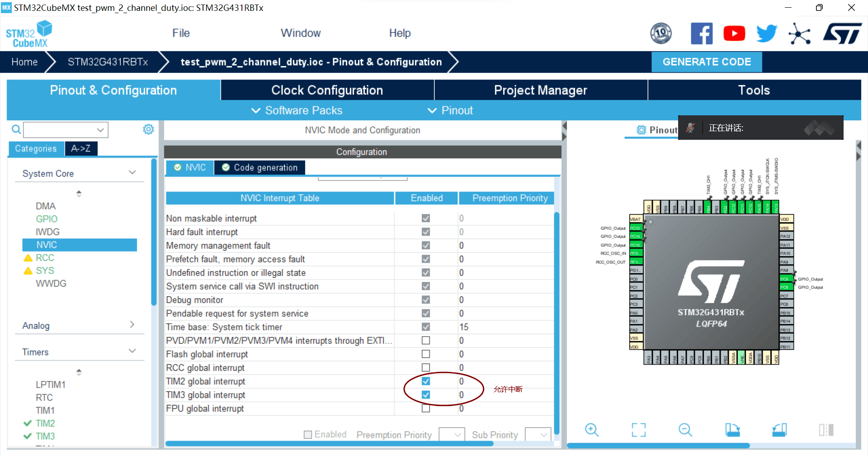Screen dimensions: 868x456
Task: Open the Pinout dropdown menu
Action: pos(450,111)
